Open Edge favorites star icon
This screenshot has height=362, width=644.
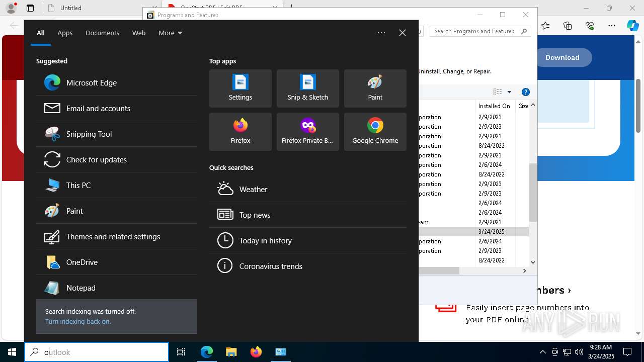[545, 26]
